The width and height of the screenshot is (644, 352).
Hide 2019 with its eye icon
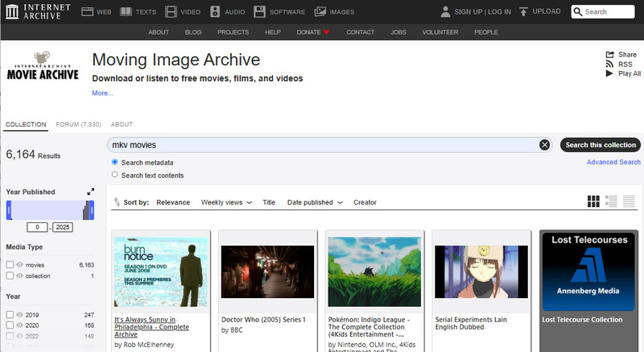(19, 315)
